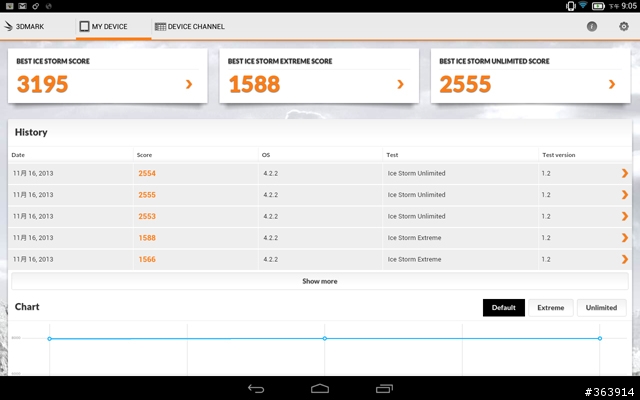Click score value 1566 in history
Image resolution: width=640 pixels, height=400 pixels.
point(147,259)
